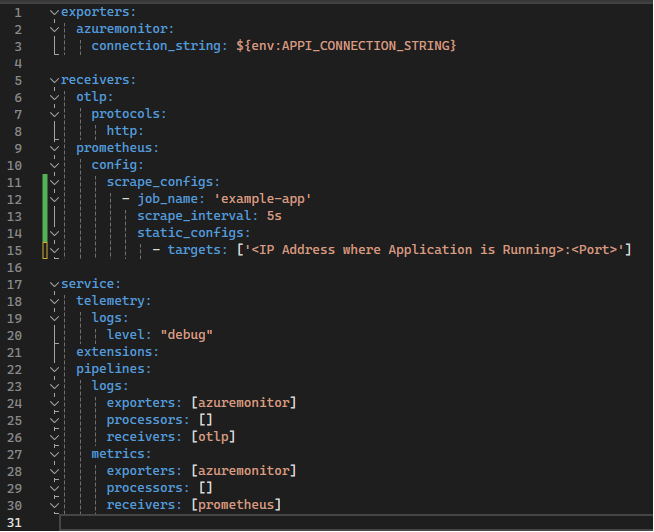Click the 'logs:' key on line 23
Viewport: 654px width, 532px height.
pyautogui.click(x=110, y=386)
